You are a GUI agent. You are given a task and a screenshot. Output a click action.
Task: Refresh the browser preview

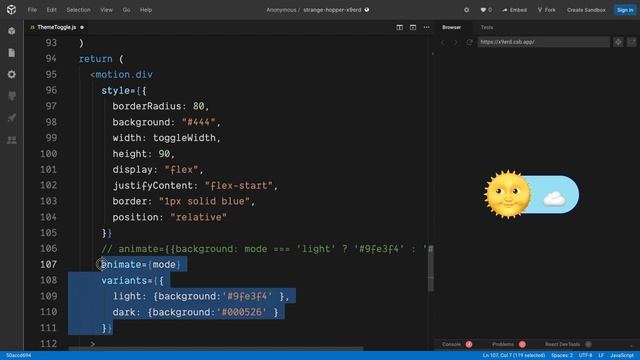click(469, 42)
